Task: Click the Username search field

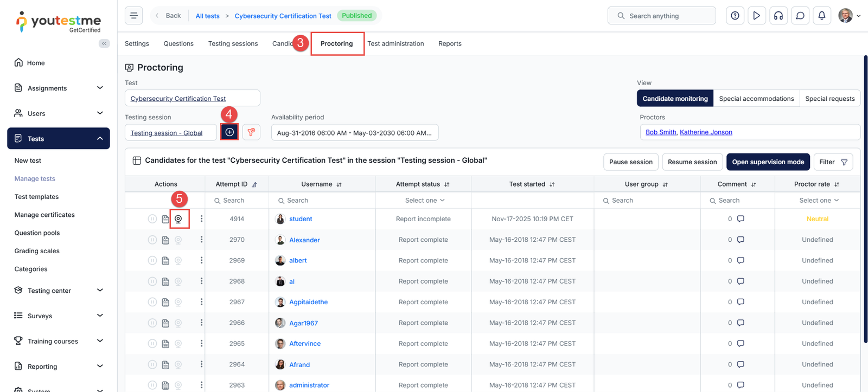Action: point(323,201)
